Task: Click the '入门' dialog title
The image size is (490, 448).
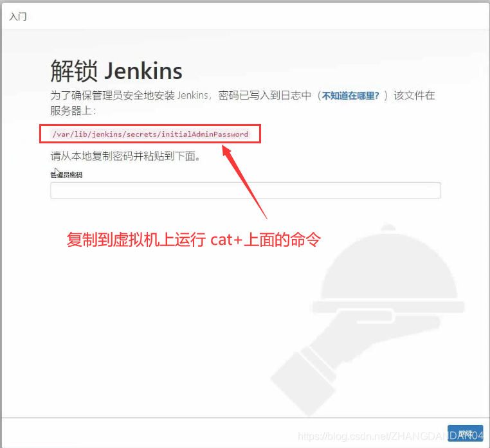Action: [x=18, y=16]
